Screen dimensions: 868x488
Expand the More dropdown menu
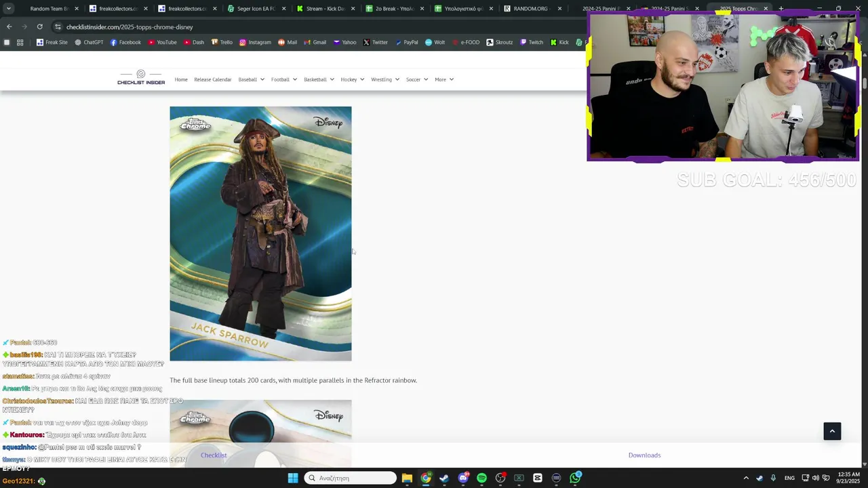point(444,79)
